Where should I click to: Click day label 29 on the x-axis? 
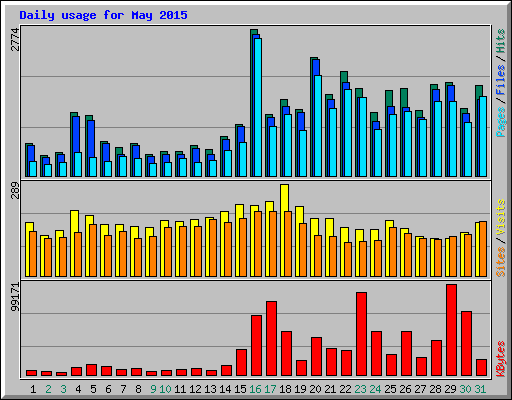450,389
